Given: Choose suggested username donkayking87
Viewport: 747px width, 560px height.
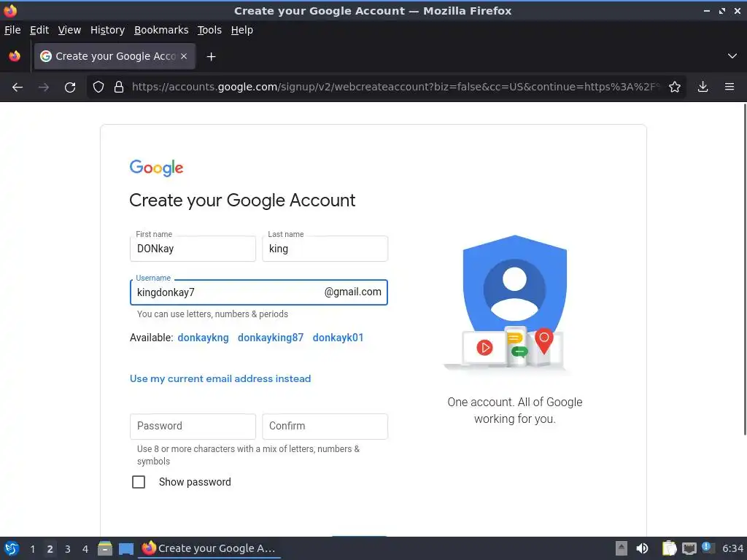Looking at the screenshot, I should 271,338.
